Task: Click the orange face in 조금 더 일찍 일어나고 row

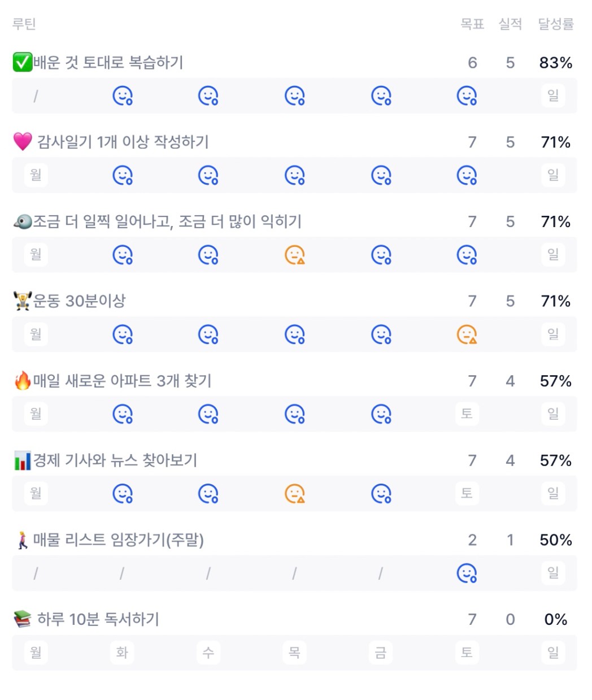Action: tap(294, 255)
